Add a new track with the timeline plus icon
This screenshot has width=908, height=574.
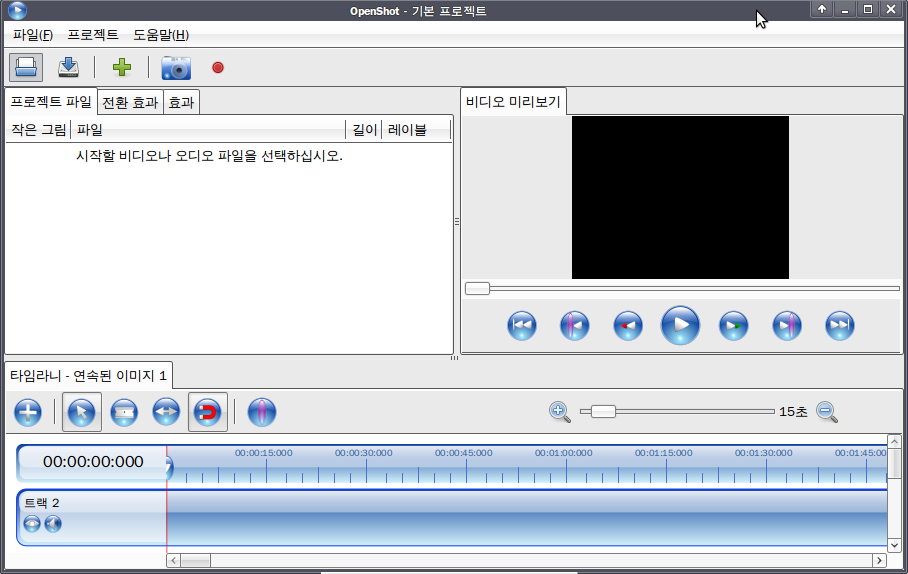tap(28, 412)
